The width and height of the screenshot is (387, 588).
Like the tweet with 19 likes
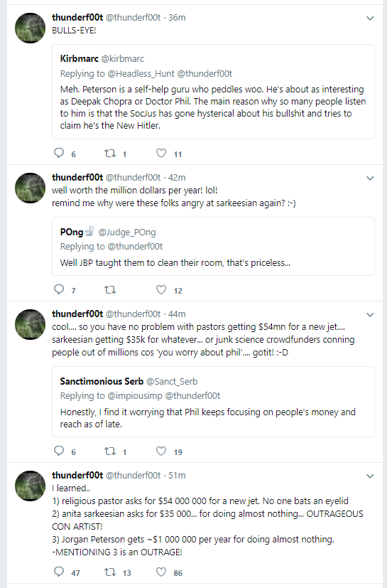click(x=161, y=451)
